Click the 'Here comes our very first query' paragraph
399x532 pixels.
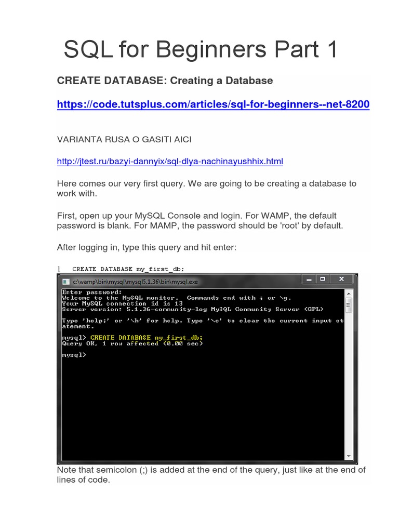click(x=207, y=188)
